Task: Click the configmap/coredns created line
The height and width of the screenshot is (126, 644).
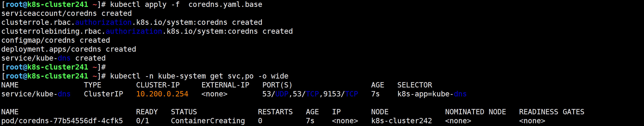Action: pos(55,40)
